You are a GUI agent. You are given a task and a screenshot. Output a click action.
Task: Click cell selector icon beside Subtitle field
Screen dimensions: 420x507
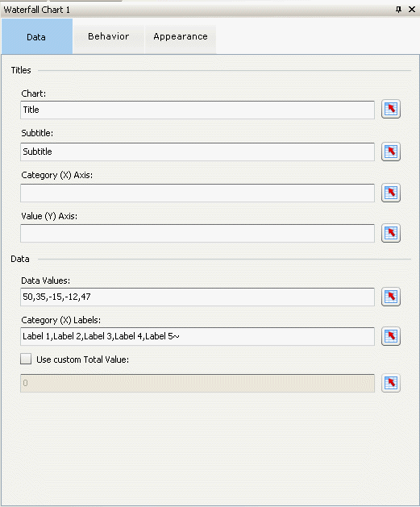(391, 152)
